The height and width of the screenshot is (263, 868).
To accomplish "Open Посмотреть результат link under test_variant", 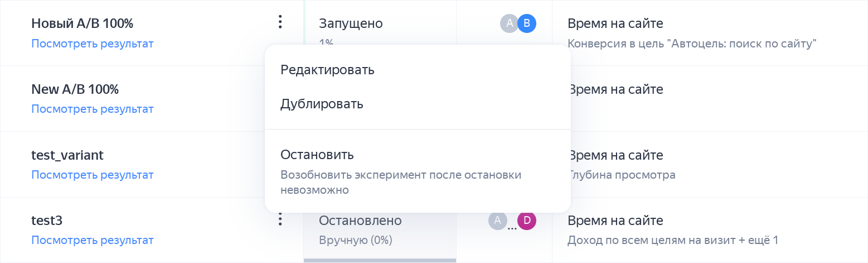I will click(x=92, y=175).
